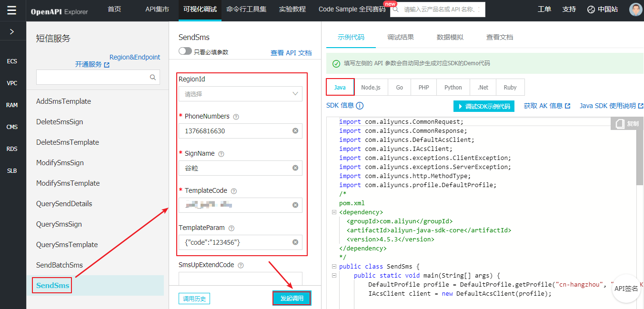Open help icon next to PhoneNumbers label
644x309 pixels.
click(236, 117)
